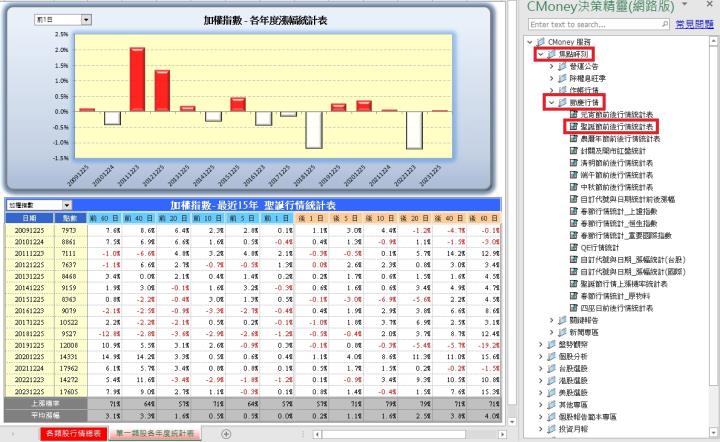Viewport: 720px width, 442px height.
Task: Click the sheet icon of 端午節前後行情統計表
Action: point(574,175)
